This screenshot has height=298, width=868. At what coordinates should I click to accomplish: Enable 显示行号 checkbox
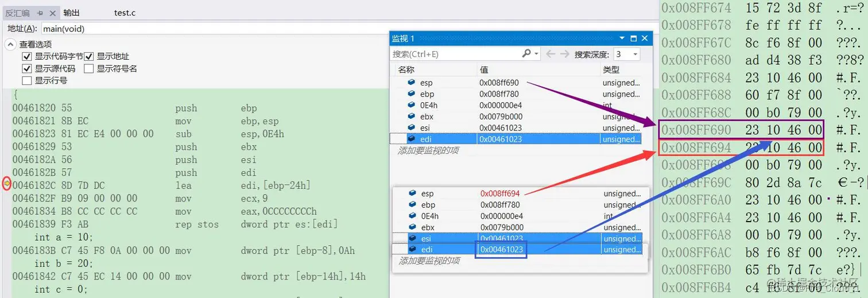point(26,80)
